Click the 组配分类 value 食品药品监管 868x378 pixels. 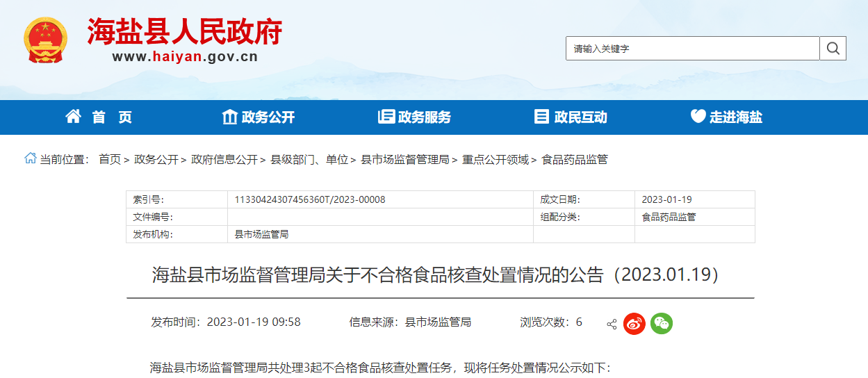pyautogui.click(x=669, y=217)
